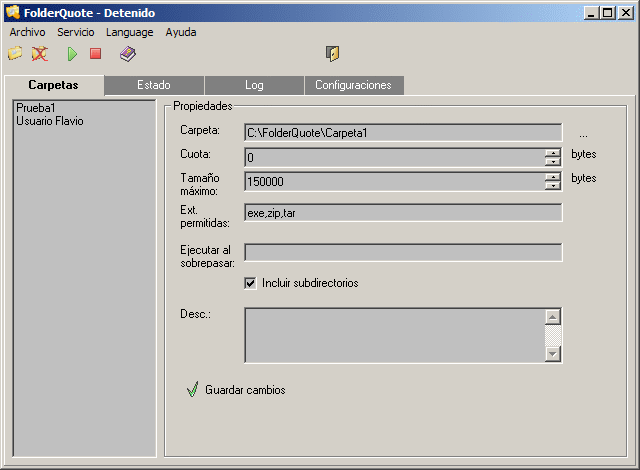Screen dimensions: 640x470
Task: Open the Servicio menu
Action: pyautogui.click(x=76, y=32)
